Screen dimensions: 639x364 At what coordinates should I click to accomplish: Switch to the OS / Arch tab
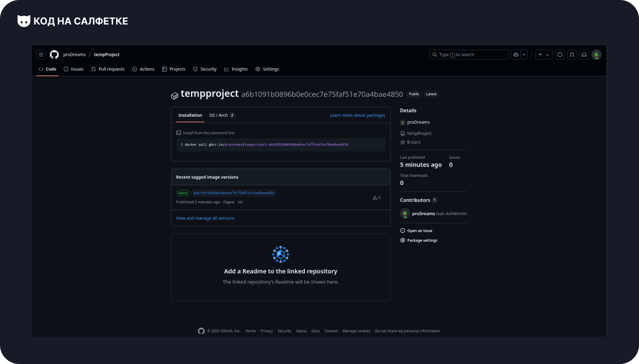pyautogui.click(x=222, y=115)
